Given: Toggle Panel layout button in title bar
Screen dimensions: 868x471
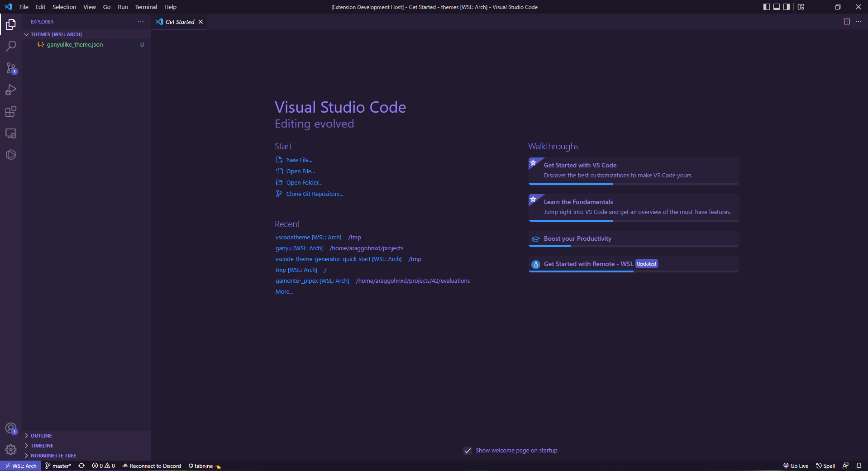Looking at the screenshot, I should [x=777, y=7].
